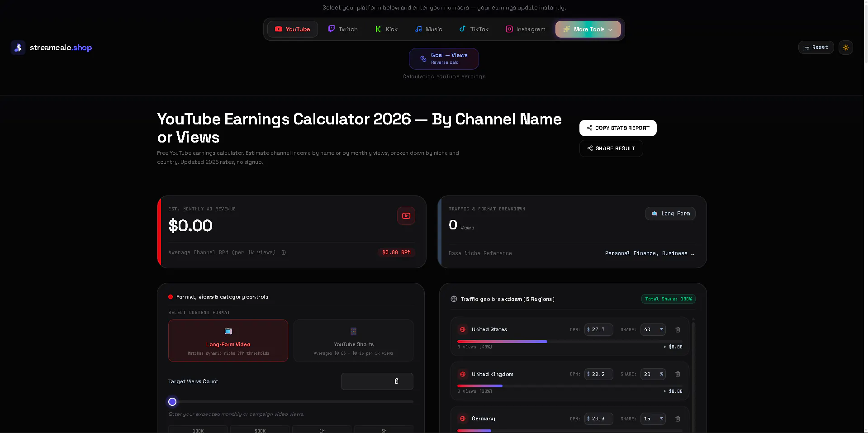868x433 pixels.
Task: Delete the United Kingdom region row
Action: pos(678,374)
